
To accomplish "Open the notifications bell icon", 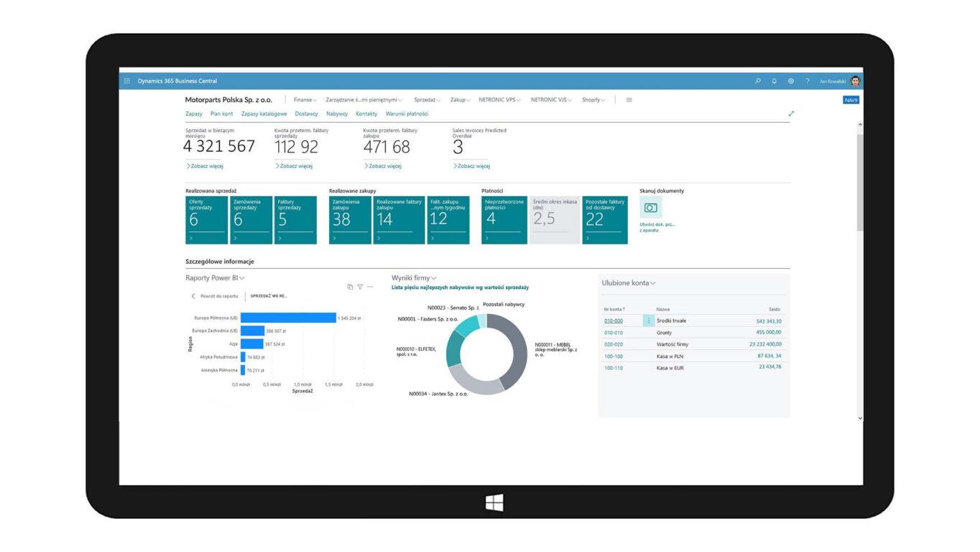I will 775,81.
